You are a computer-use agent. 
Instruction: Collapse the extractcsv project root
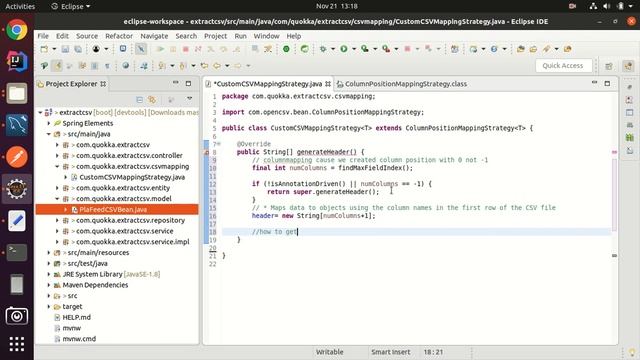point(40,112)
